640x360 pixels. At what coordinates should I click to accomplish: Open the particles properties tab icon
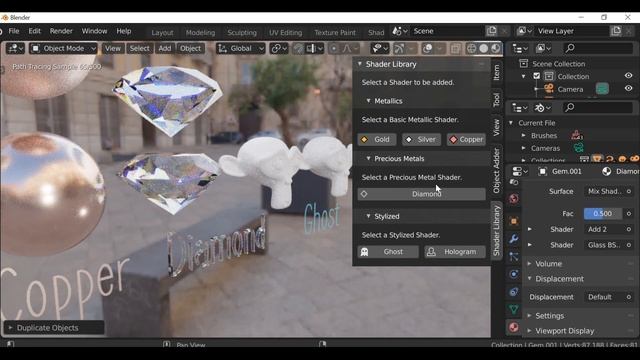pos(514,256)
